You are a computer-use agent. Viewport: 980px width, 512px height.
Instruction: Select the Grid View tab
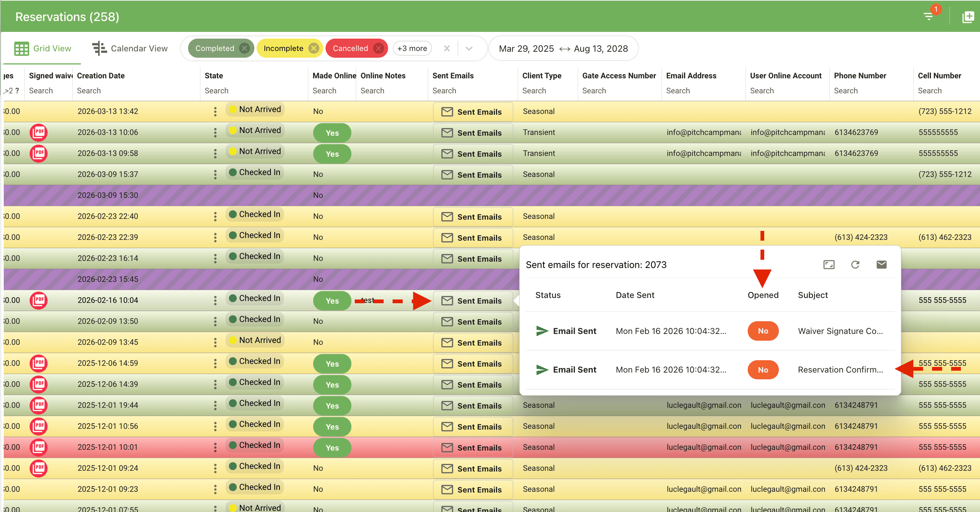coord(42,48)
